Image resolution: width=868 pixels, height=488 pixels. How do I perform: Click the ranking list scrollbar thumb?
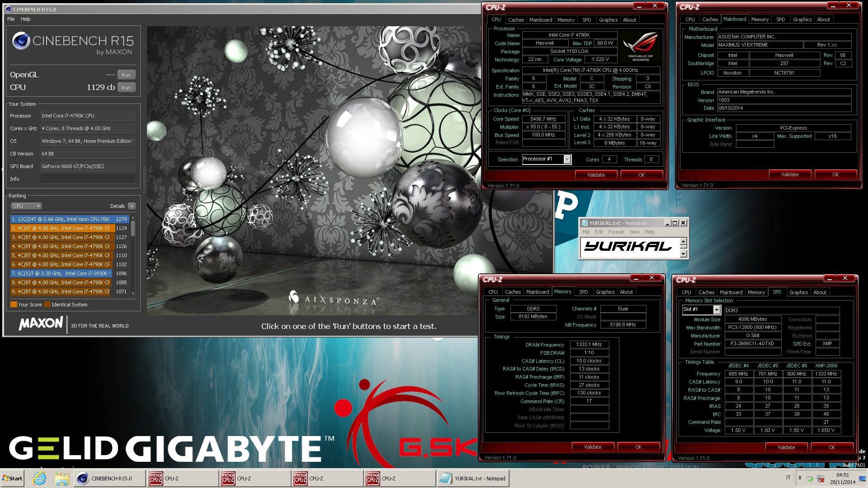click(x=133, y=228)
